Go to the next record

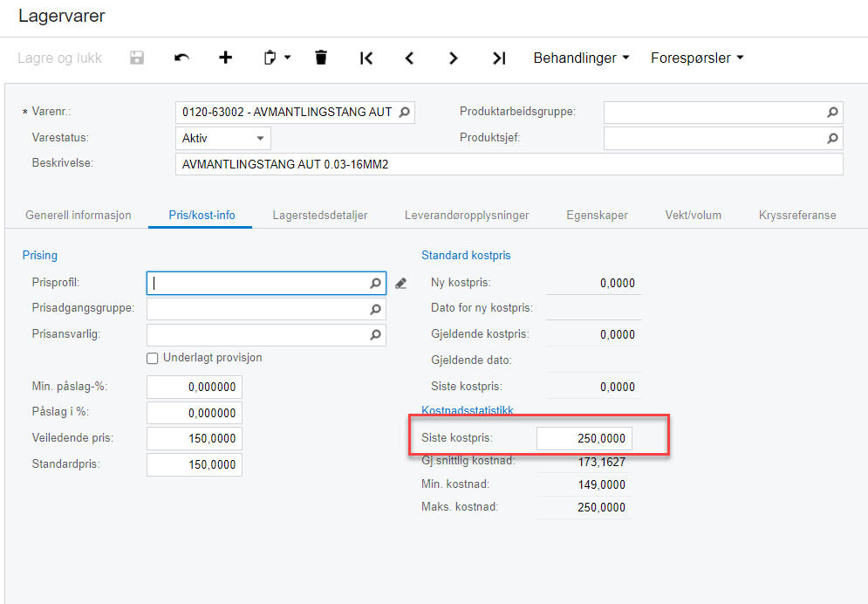click(454, 58)
